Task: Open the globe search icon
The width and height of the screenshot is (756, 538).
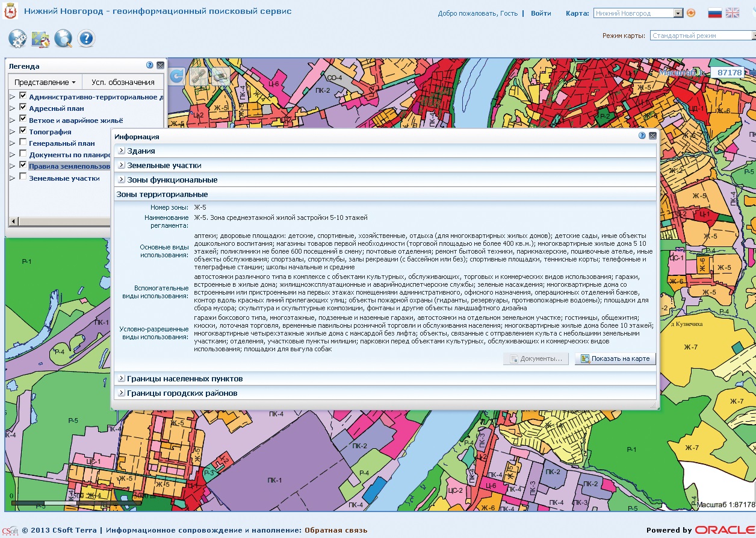Action: click(63, 39)
